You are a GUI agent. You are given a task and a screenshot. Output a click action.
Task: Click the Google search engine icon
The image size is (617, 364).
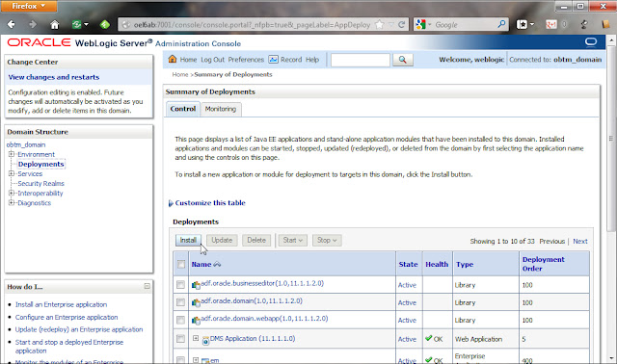420,24
